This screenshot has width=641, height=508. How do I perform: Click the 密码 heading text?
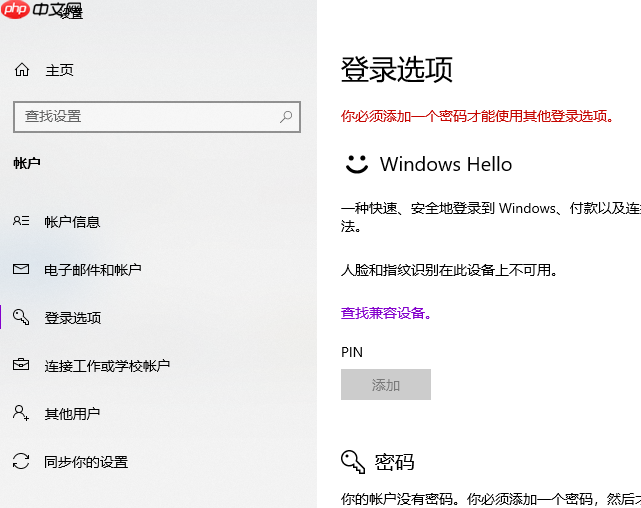click(394, 462)
